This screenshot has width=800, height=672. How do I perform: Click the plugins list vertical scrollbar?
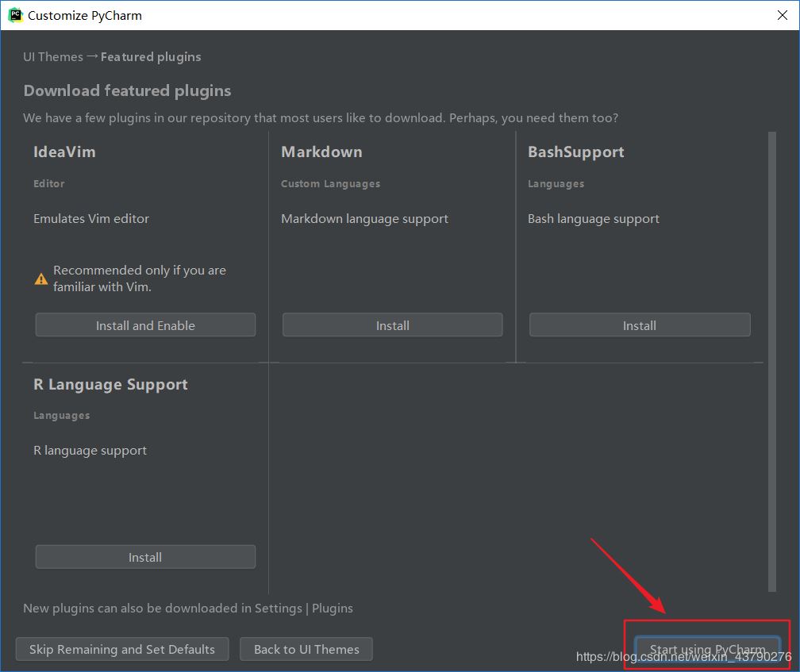(x=771, y=361)
